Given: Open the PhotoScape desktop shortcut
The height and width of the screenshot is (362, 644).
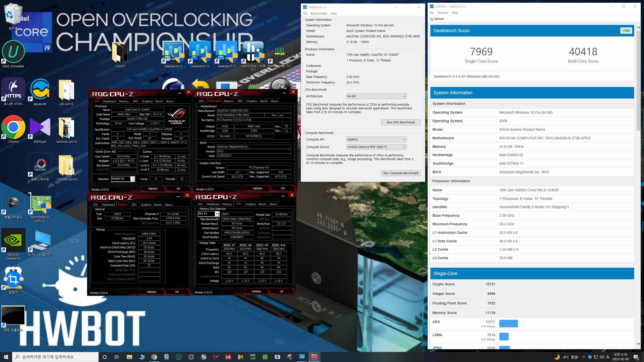Looking at the screenshot, I should (x=40, y=167).
